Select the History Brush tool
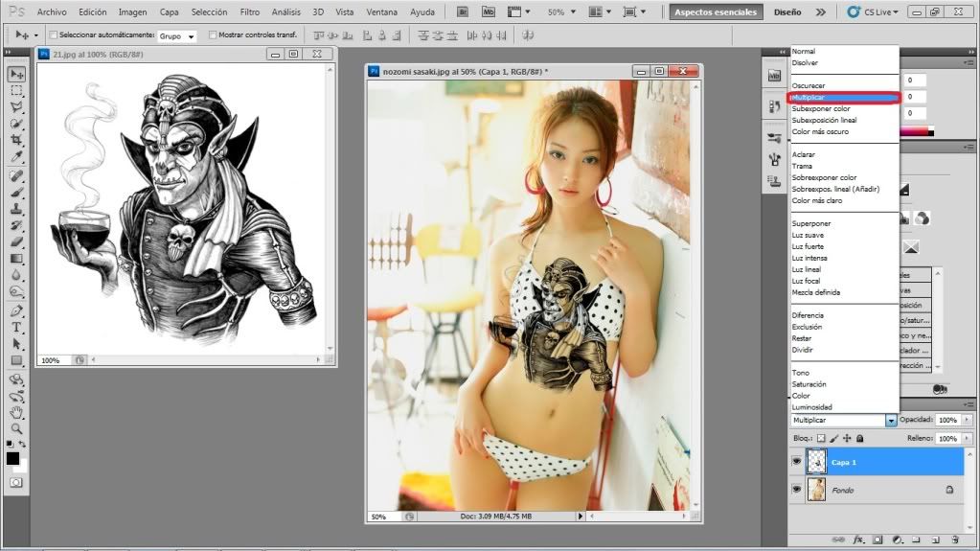The height and width of the screenshot is (551, 980). tap(17, 225)
